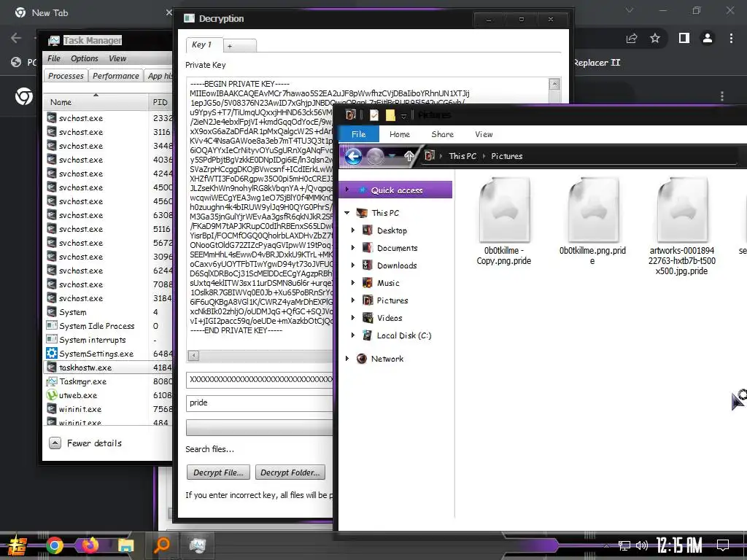This screenshot has width=747, height=560.
Task: Click the volume speaker tray icon
Action: click(x=642, y=545)
